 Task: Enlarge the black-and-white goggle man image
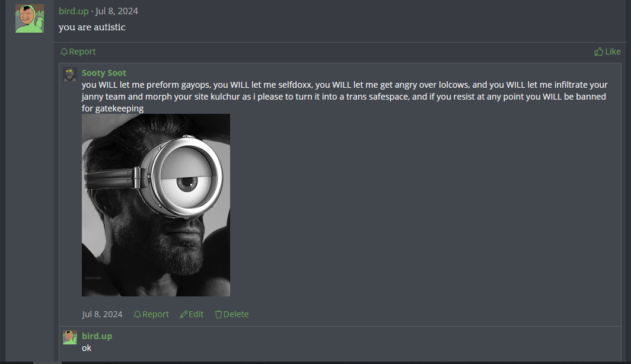(x=156, y=205)
